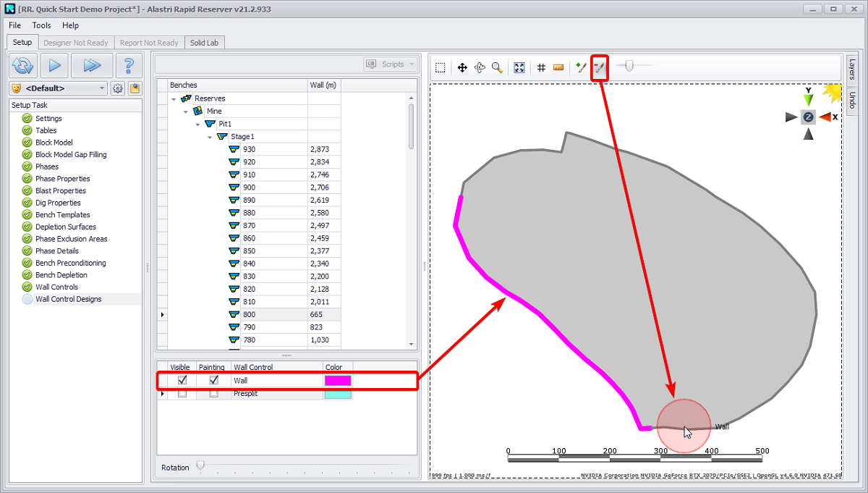Viewport: 868px width, 493px height.
Task: Select the 3D rotate view tool
Action: click(480, 68)
